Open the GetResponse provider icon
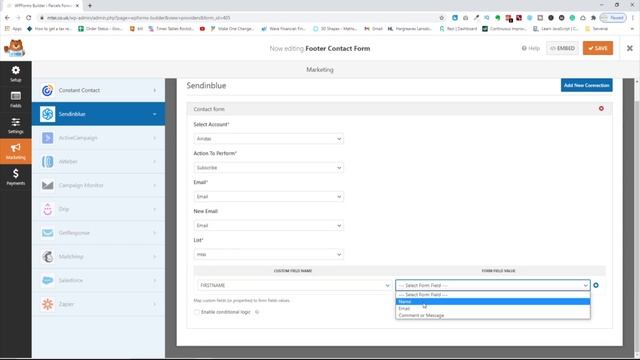The image size is (640, 360). [x=47, y=233]
